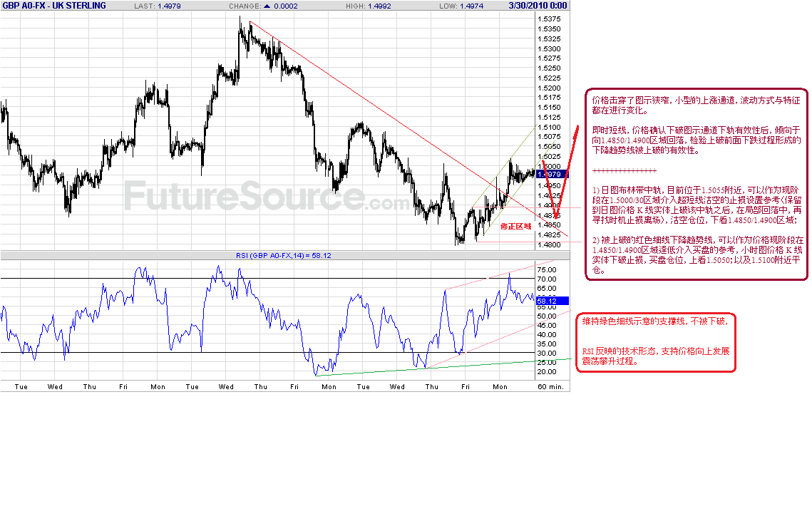The width and height of the screenshot is (812, 521).
Task: Select the 1.5200 price axis label
Action: (549, 88)
